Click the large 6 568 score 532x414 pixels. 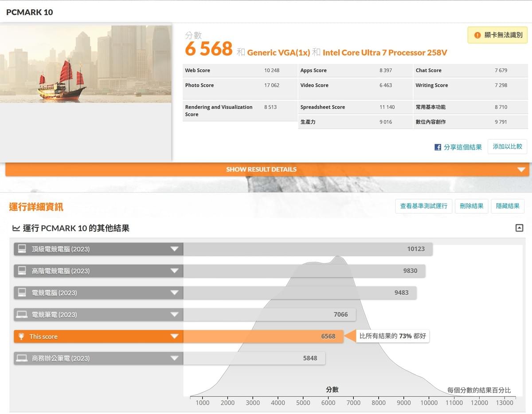(208, 49)
